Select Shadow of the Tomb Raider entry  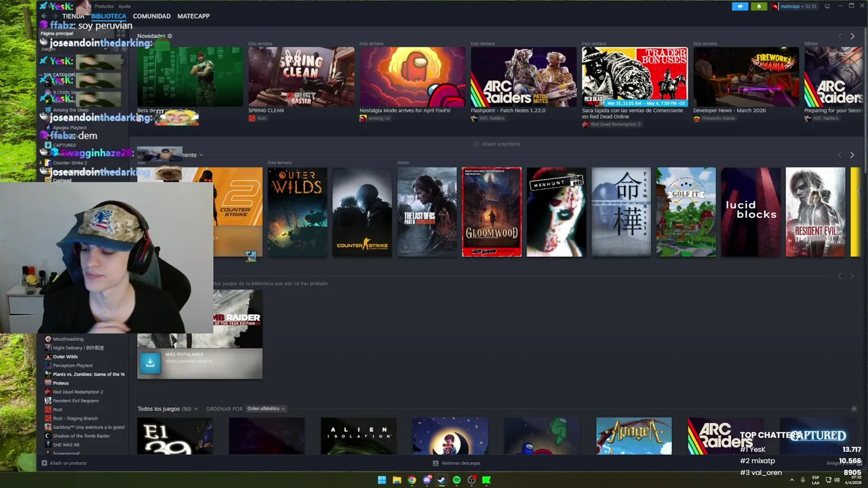coord(81,436)
